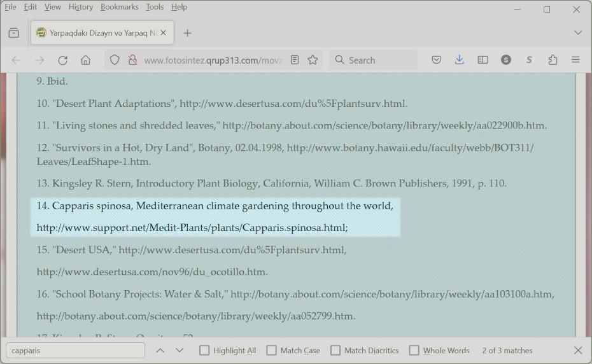Open a new tab with plus button

pyautogui.click(x=187, y=33)
